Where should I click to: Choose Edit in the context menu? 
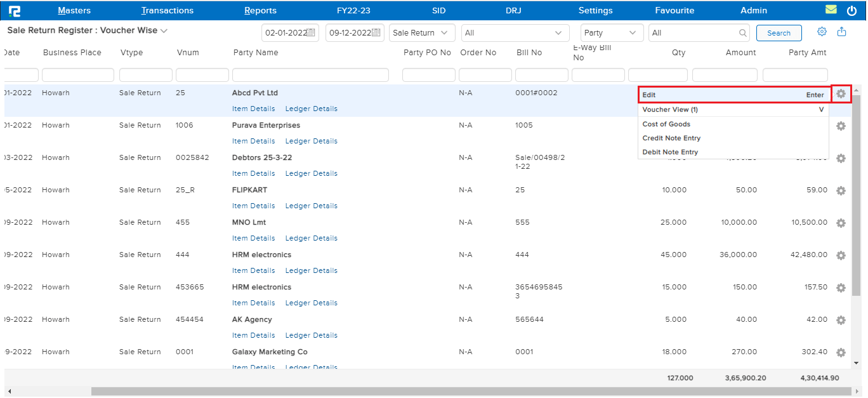tap(648, 95)
